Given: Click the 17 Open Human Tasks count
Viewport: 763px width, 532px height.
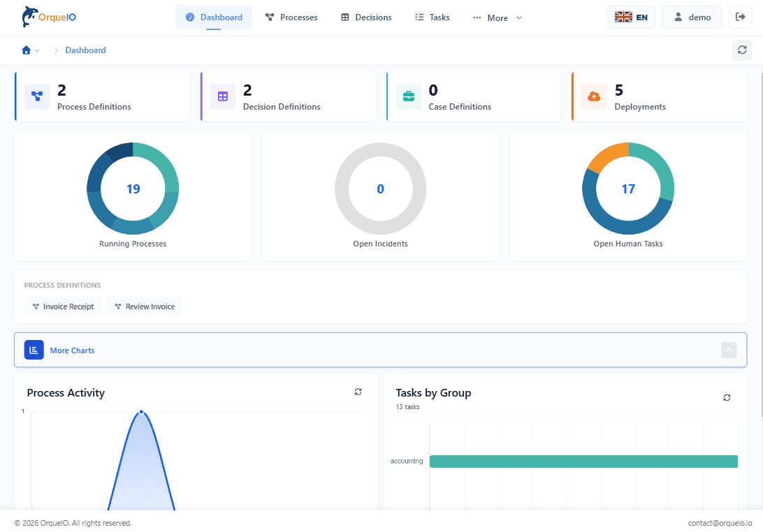Looking at the screenshot, I should tap(628, 189).
